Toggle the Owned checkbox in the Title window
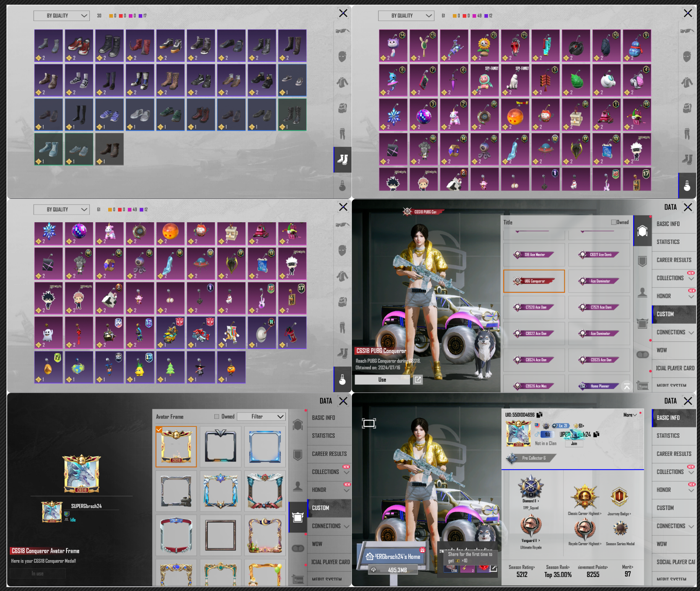The height and width of the screenshot is (591, 700). coord(614,222)
